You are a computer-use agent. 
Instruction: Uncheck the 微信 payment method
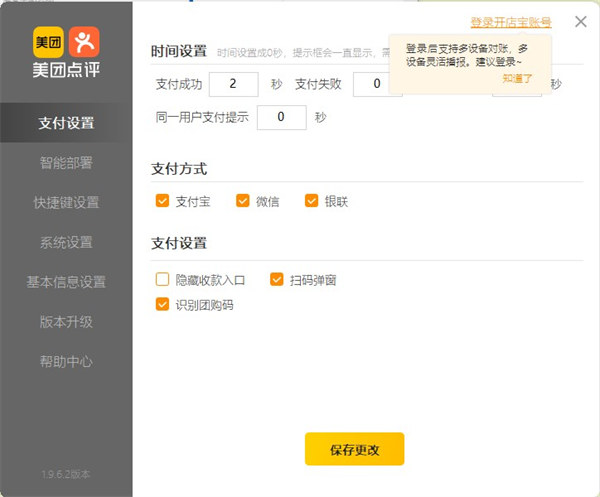(243, 201)
